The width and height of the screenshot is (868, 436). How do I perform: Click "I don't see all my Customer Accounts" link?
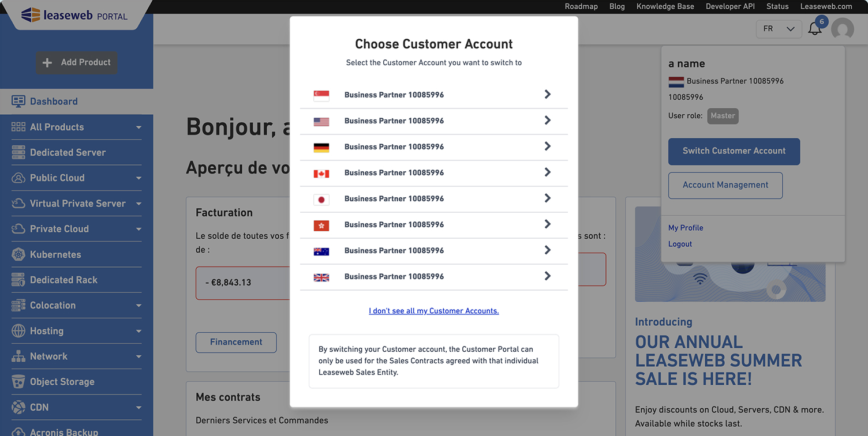pos(434,311)
